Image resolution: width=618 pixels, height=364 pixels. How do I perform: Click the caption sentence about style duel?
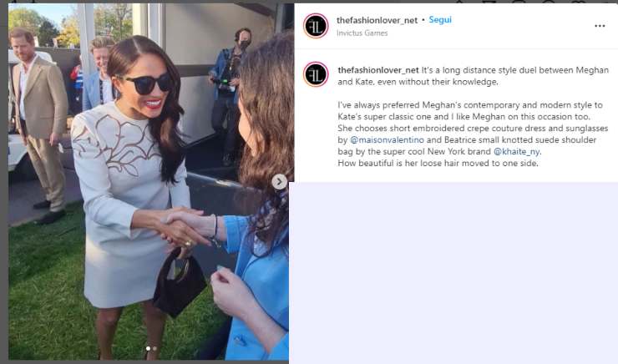tap(473, 76)
